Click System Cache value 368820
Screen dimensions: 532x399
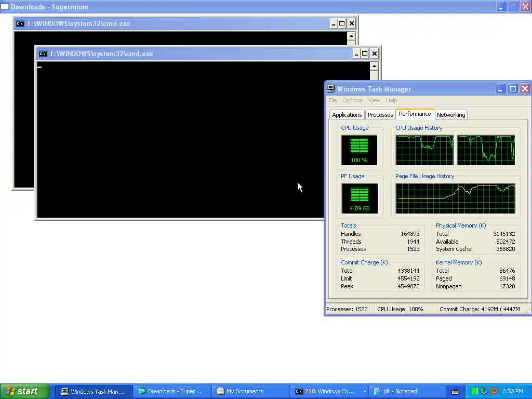pyautogui.click(x=506, y=249)
